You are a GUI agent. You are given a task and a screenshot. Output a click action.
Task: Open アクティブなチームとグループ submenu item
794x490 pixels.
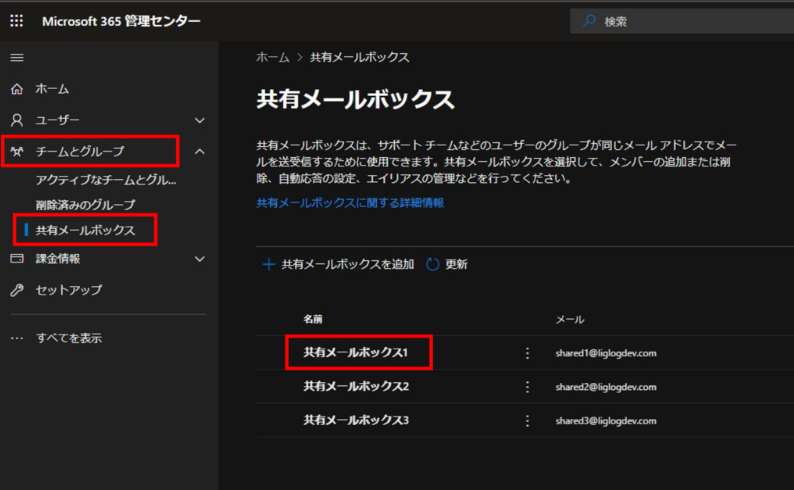coord(106,180)
